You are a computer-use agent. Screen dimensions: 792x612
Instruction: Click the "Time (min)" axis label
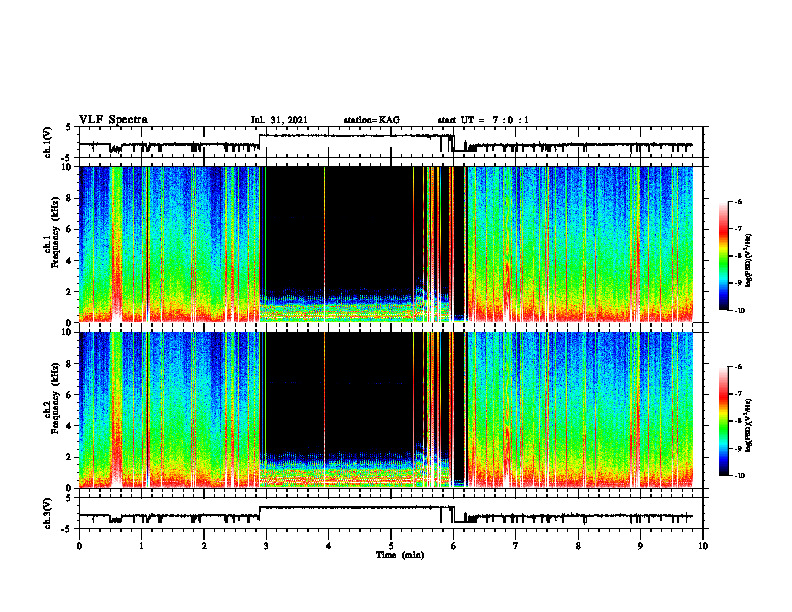[x=400, y=555]
